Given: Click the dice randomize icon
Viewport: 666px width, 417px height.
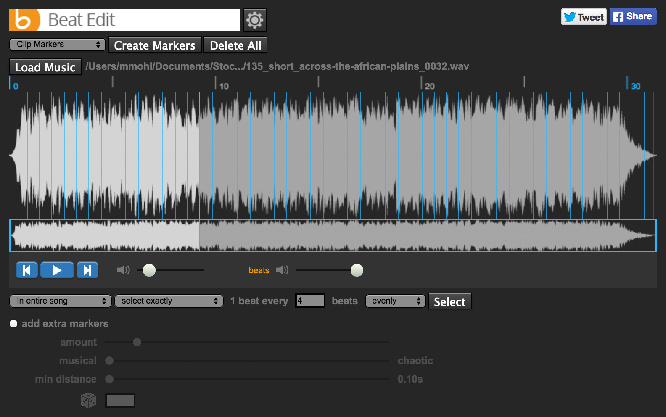Looking at the screenshot, I should click(x=88, y=400).
